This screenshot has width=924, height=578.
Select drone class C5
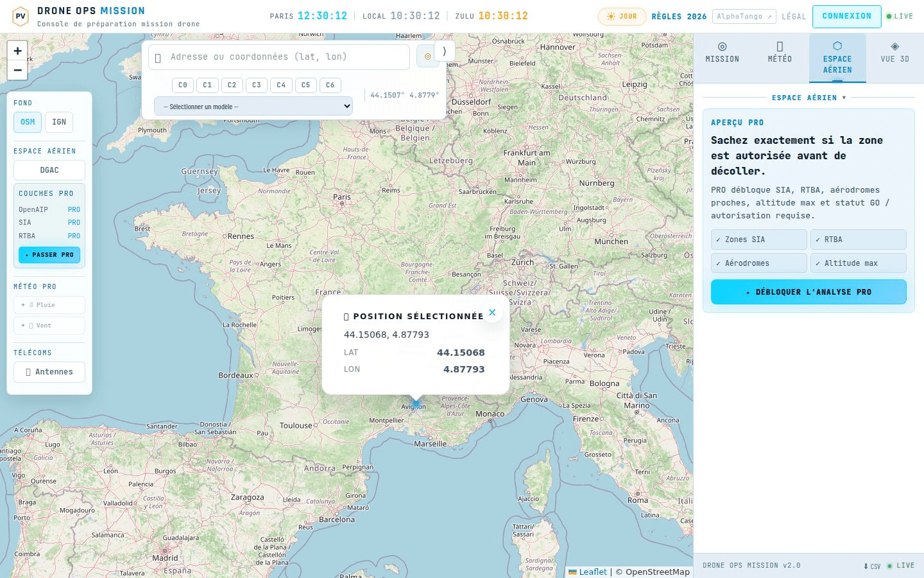(305, 85)
